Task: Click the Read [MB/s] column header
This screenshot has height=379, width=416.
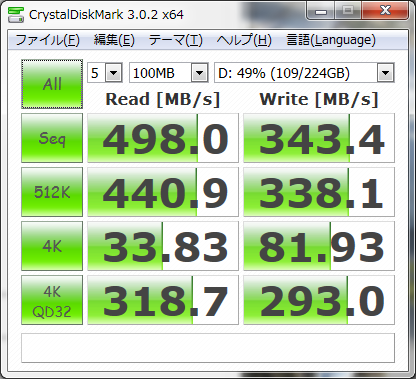Action: pyautogui.click(x=163, y=99)
